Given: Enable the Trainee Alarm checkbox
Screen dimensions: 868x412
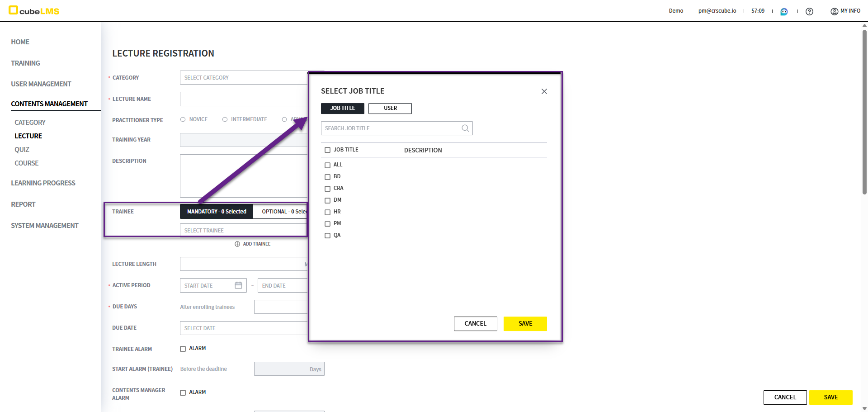Looking at the screenshot, I should click(x=183, y=349).
